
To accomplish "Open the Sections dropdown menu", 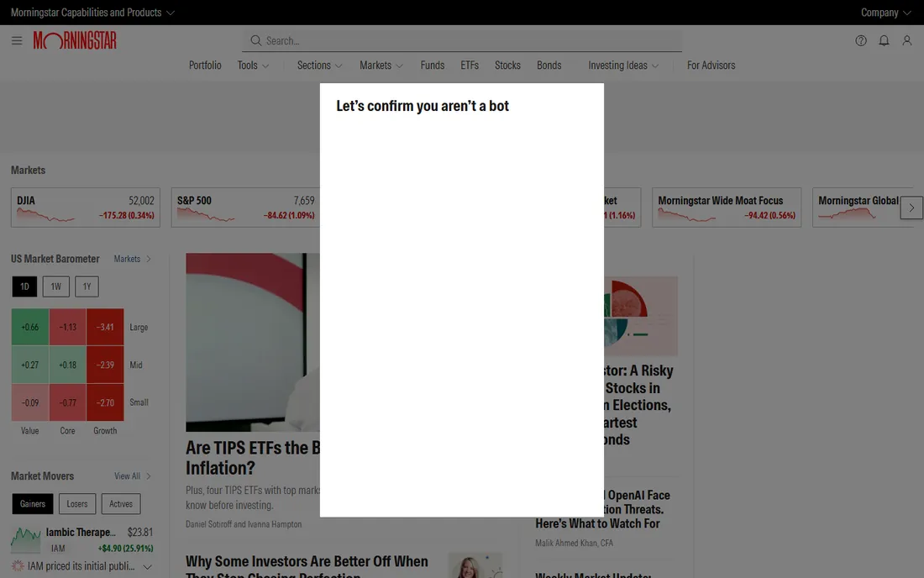I will 319,66.
